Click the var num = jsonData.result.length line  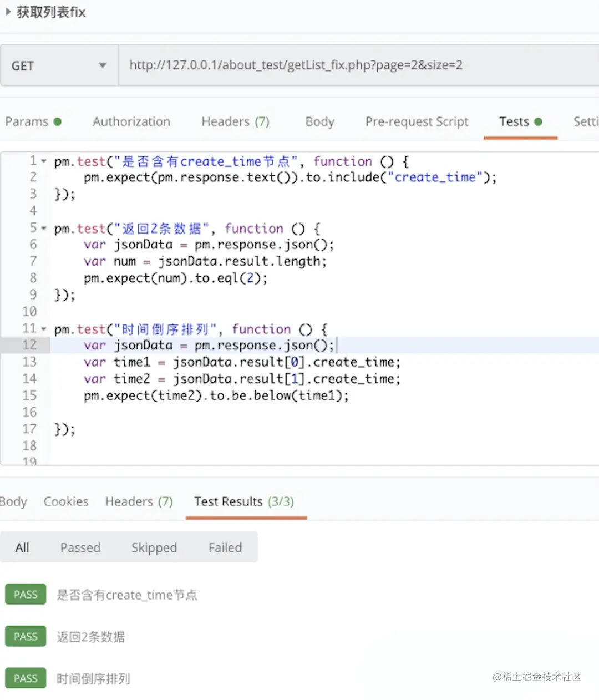pyautogui.click(x=205, y=261)
